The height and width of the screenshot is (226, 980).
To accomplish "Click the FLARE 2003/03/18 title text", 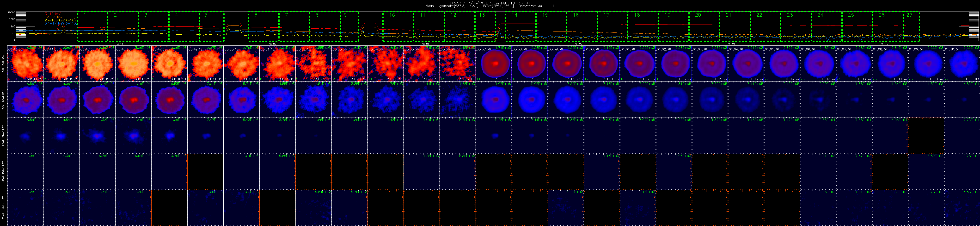I will pyautogui.click(x=490, y=3).
